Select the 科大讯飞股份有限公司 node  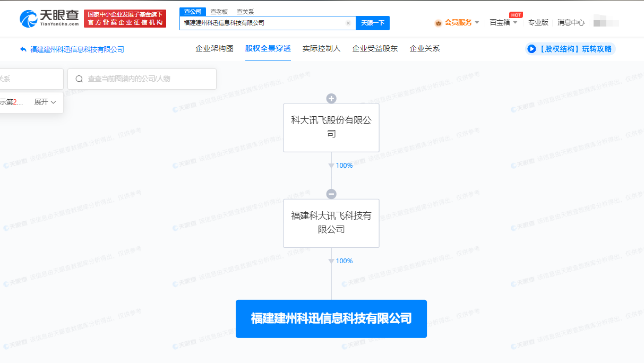pos(331,127)
